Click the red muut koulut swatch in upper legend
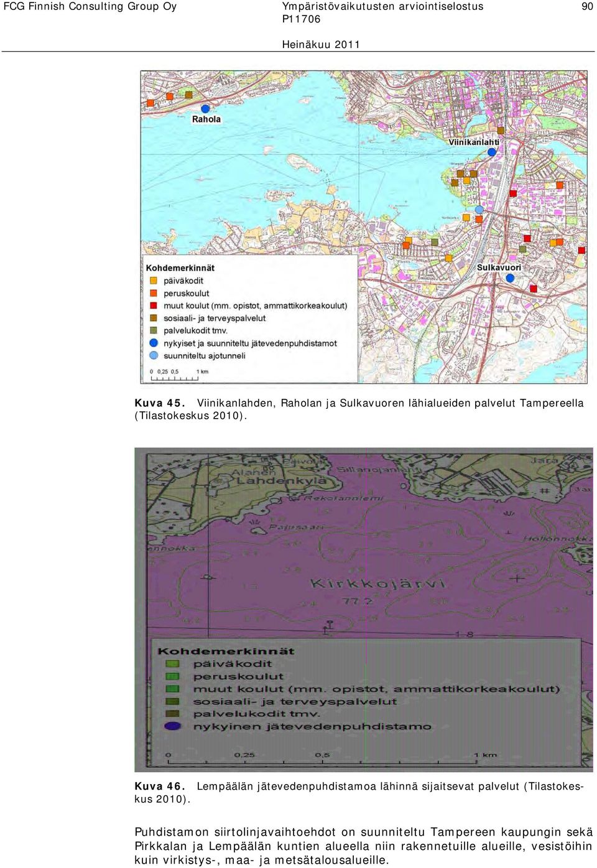597x868 pixels. point(154,306)
